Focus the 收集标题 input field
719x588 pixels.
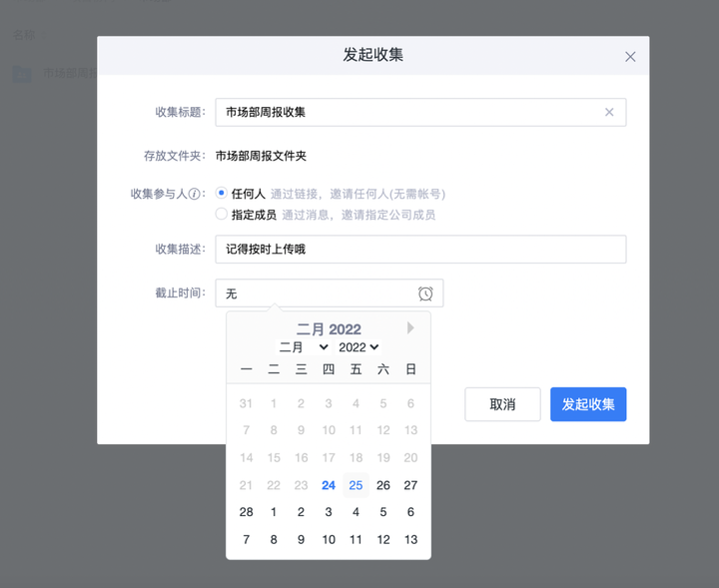point(420,112)
